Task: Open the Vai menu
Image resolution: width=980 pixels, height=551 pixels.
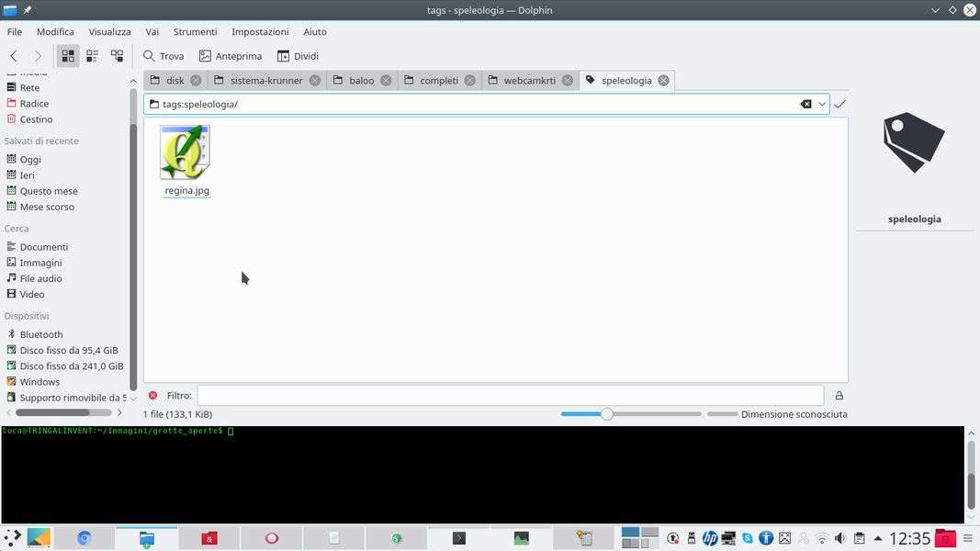Action: pos(152,32)
